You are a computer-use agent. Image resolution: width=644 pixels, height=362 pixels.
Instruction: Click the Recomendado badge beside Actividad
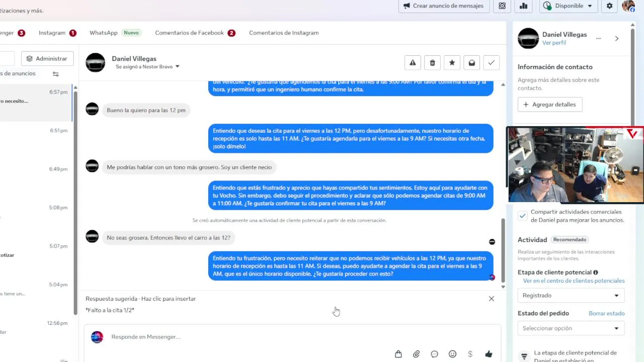570,240
